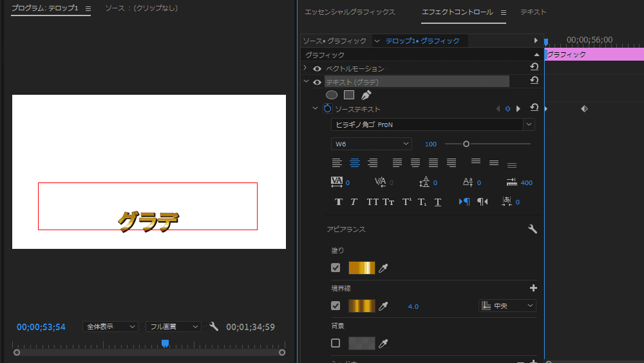Go to the next Source Text keyframe
This screenshot has height=363, width=644.
(518, 109)
